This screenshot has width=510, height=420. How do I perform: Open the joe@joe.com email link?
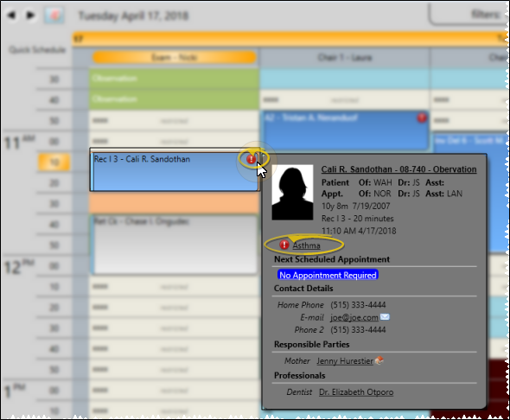coord(354,317)
